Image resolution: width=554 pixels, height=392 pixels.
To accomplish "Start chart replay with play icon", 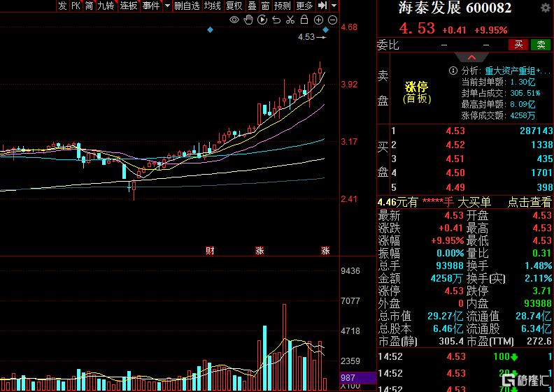I will 262,20.
